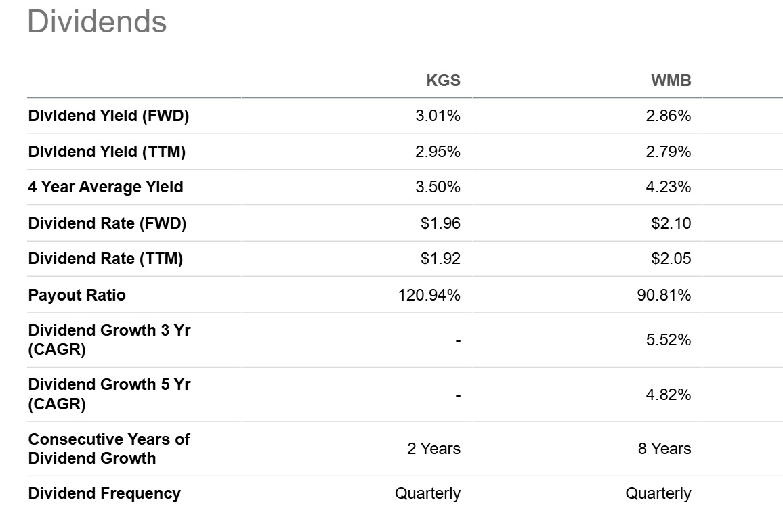
Task: Click WMB payout ratio value 90.81%
Action: tap(664, 295)
